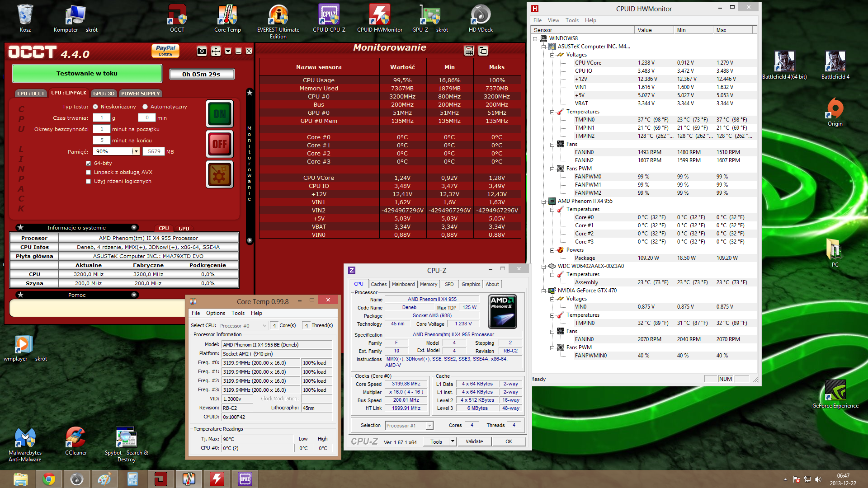Enable Linpack z obsługą AVX checkbox

(89, 172)
